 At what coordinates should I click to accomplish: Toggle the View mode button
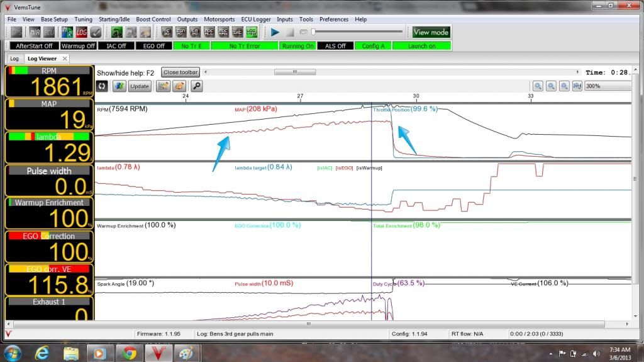[x=431, y=32]
